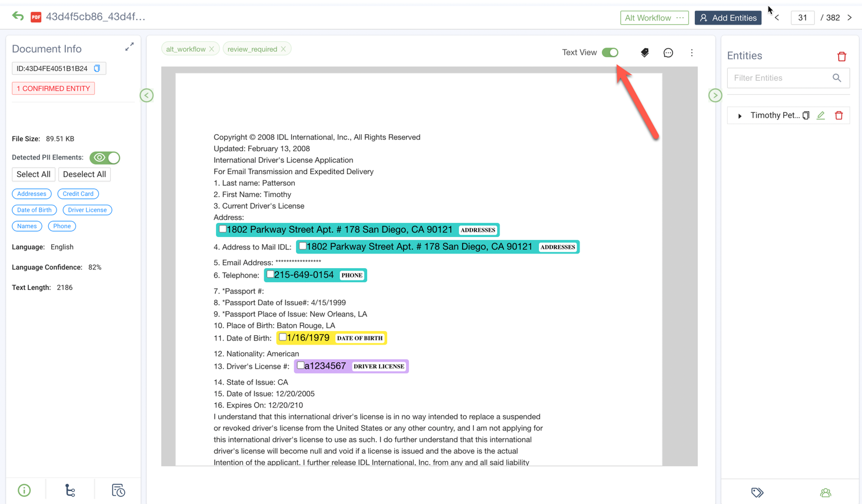
Task: Open the workflow tree icon
Action: pyautogui.click(x=70, y=490)
